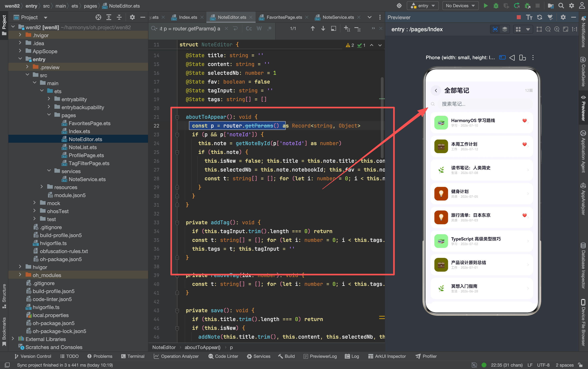
Task: Toggle favorite heart on 旅行清单 note
Action: (524, 215)
